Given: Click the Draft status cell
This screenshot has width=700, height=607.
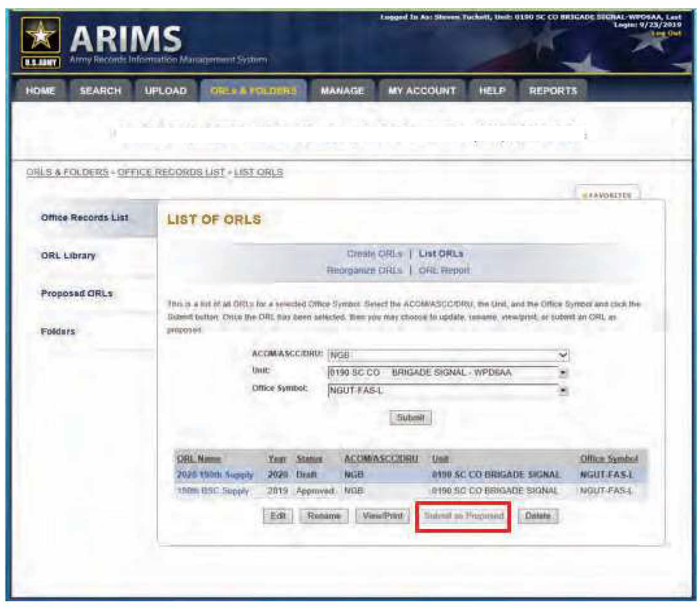Looking at the screenshot, I should [306, 475].
